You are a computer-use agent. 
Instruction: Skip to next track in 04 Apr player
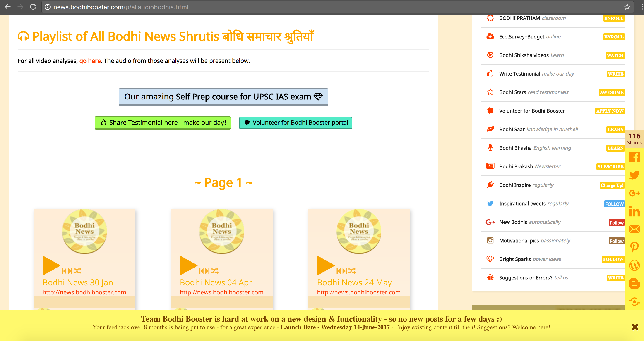[x=207, y=271]
